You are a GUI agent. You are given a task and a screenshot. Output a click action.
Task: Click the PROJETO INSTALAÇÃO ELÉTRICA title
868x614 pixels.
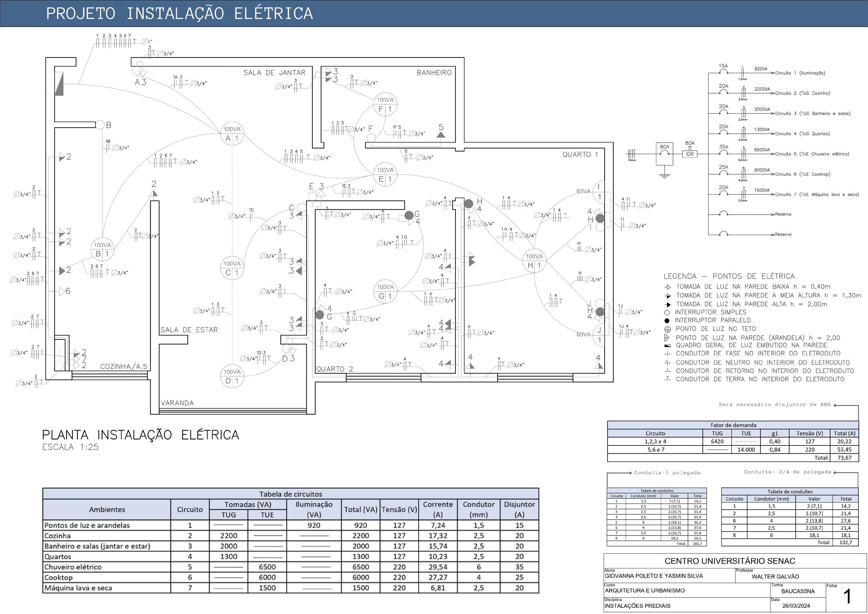179,13
